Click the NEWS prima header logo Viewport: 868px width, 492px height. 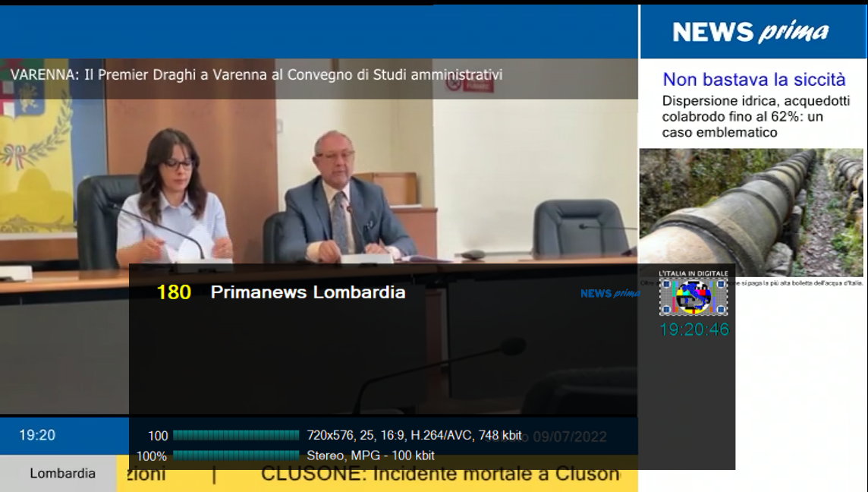coord(750,32)
